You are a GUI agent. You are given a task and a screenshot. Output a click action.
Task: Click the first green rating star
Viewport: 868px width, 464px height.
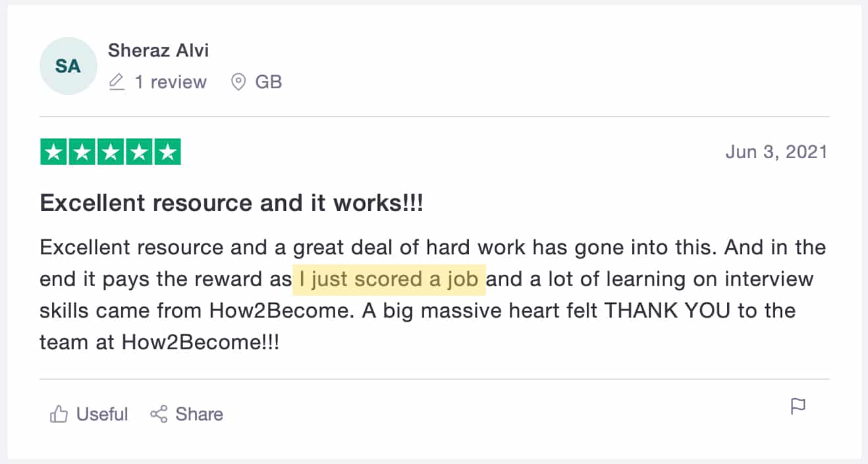coord(54,152)
